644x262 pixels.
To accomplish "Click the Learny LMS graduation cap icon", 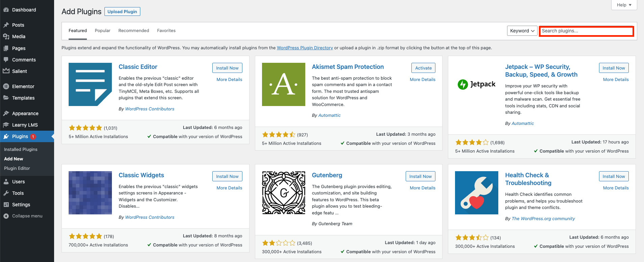I will 6,125.
